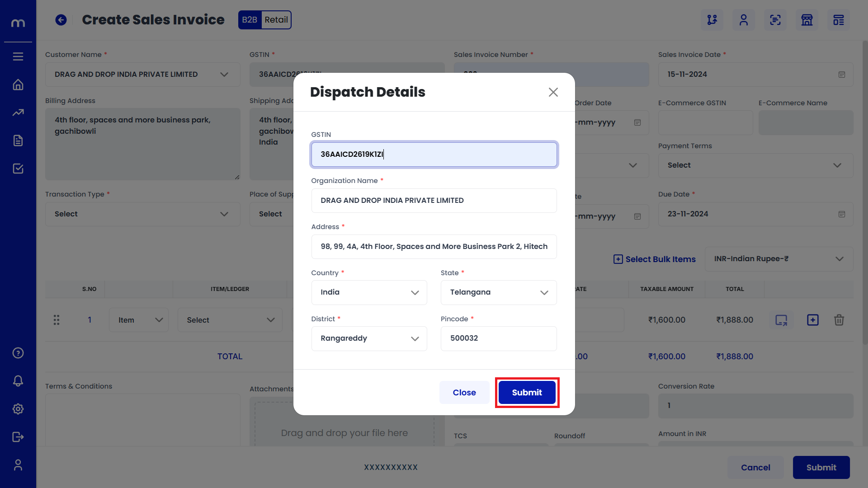Open the Payment Terms dropdown

pos(756,165)
